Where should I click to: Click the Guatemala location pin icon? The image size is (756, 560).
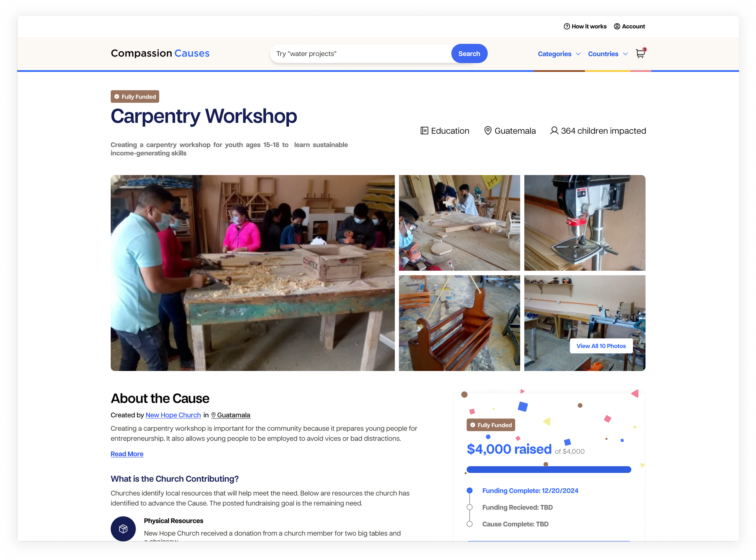(x=487, y=131)
